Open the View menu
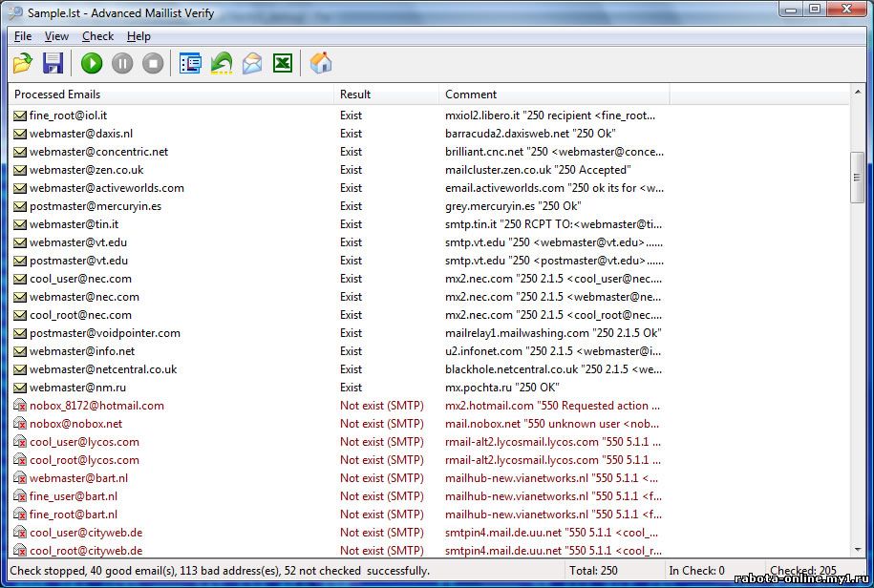This screenshot has width=874, height=588. click(56, 36)
